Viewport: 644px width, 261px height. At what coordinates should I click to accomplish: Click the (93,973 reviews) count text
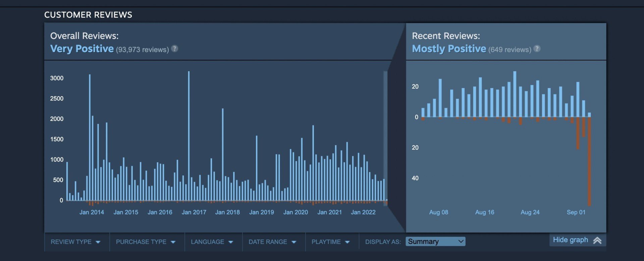coord(142,50)
